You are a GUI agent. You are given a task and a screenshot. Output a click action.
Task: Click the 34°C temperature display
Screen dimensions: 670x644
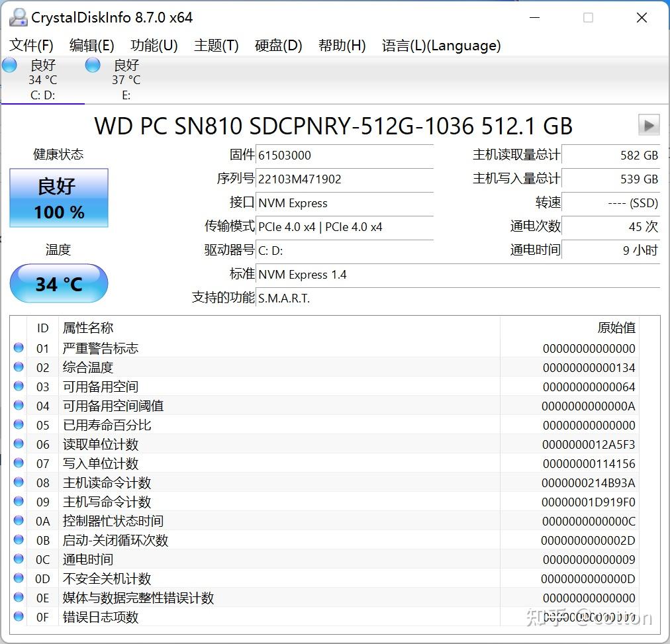click(x=58, y=283)
